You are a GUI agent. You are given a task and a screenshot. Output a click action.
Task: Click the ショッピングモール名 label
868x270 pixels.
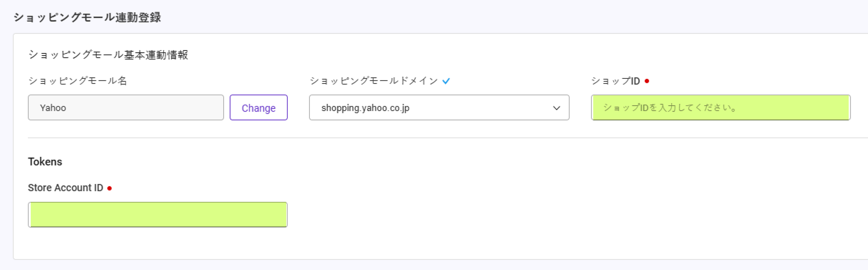tap(78, 81)
